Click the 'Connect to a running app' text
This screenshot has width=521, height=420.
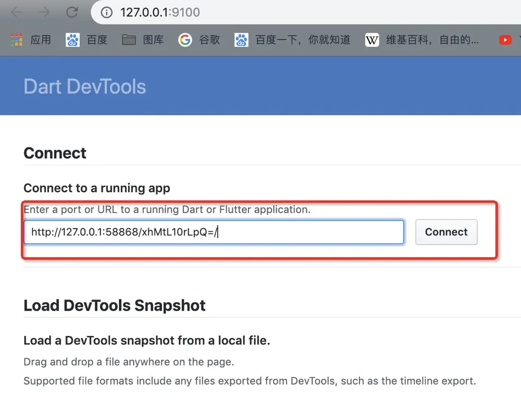click(97, 188)
